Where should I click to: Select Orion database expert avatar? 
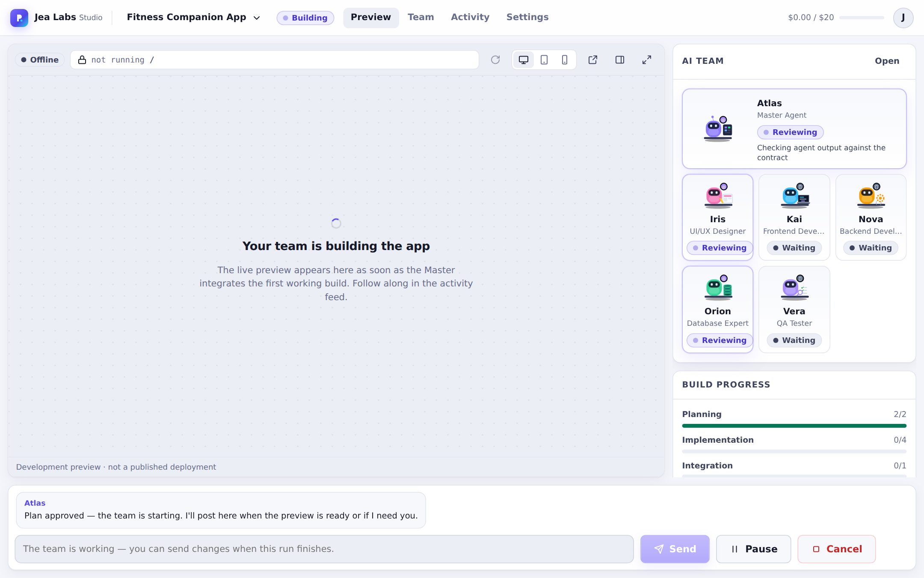[x=718, y=288]
